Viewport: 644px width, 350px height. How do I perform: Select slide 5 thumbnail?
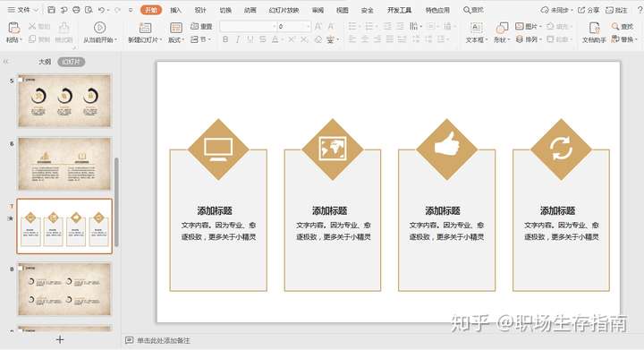pyautogui.click(x=64, y=100)
